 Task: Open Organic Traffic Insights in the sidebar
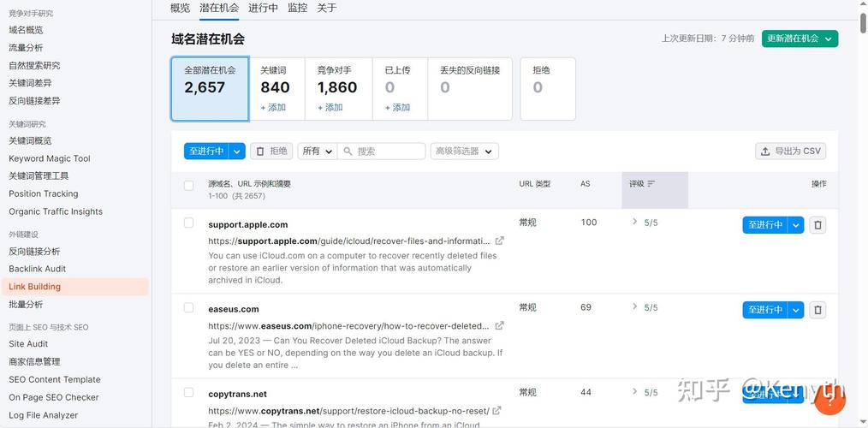pos(56,211)
